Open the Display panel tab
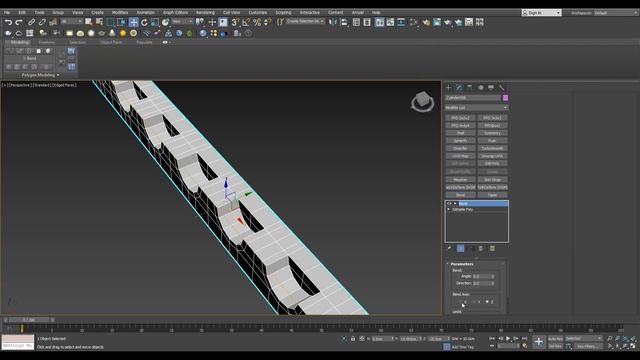The width and height of the screenshot is (640, 360). (x=491, y=87)
